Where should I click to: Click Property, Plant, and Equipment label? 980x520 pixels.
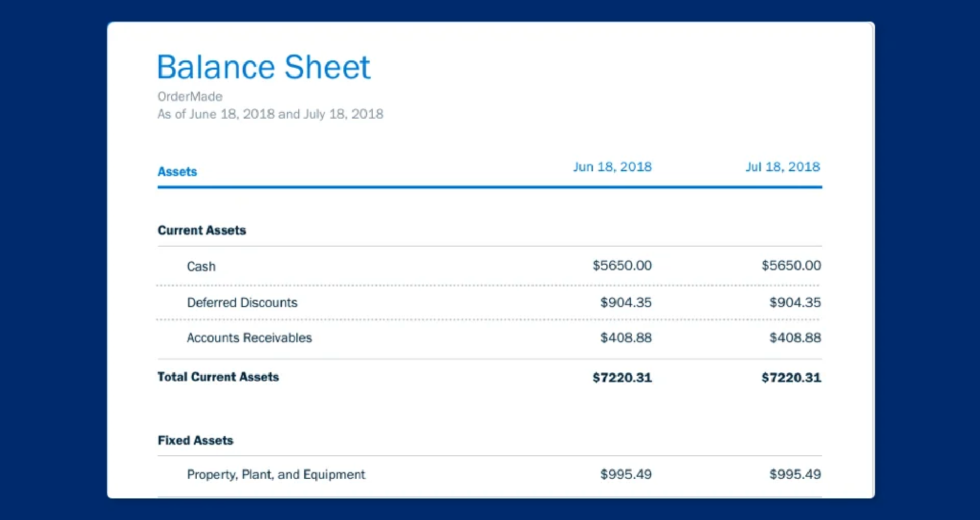coord(276,474)
